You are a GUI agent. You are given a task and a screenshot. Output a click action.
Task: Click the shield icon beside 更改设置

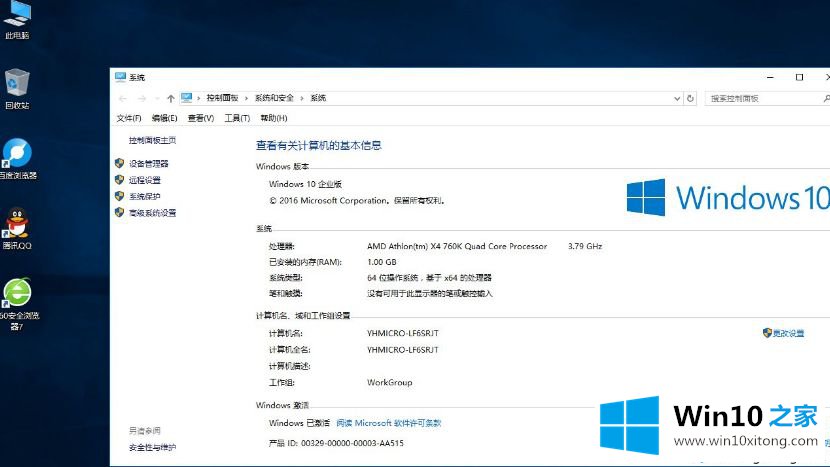coord(767,333)
